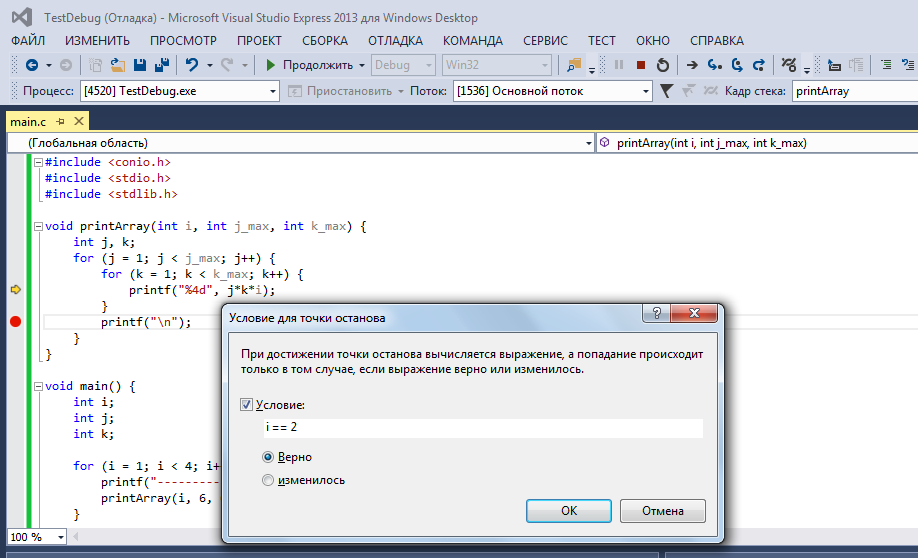Open the zoom 100 % dropdown
Screen dimensions: 918x558
click(x=60, y=537)
